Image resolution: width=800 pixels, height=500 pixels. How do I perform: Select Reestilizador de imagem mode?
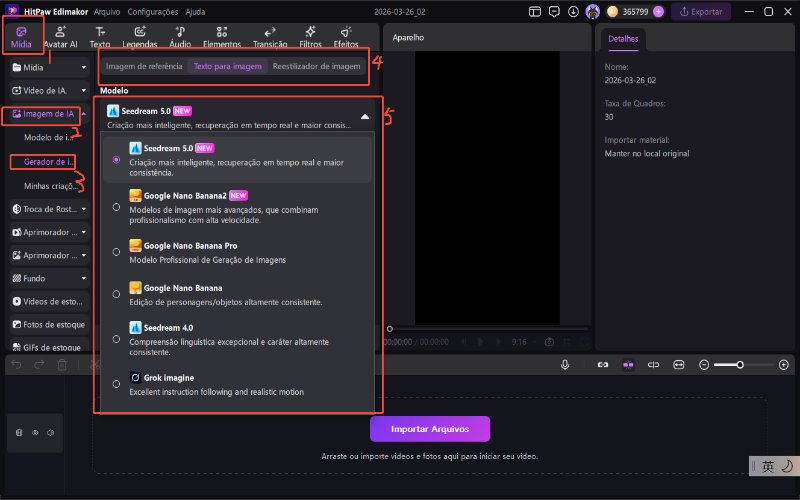pyautogui.click(x=316, y=66)
